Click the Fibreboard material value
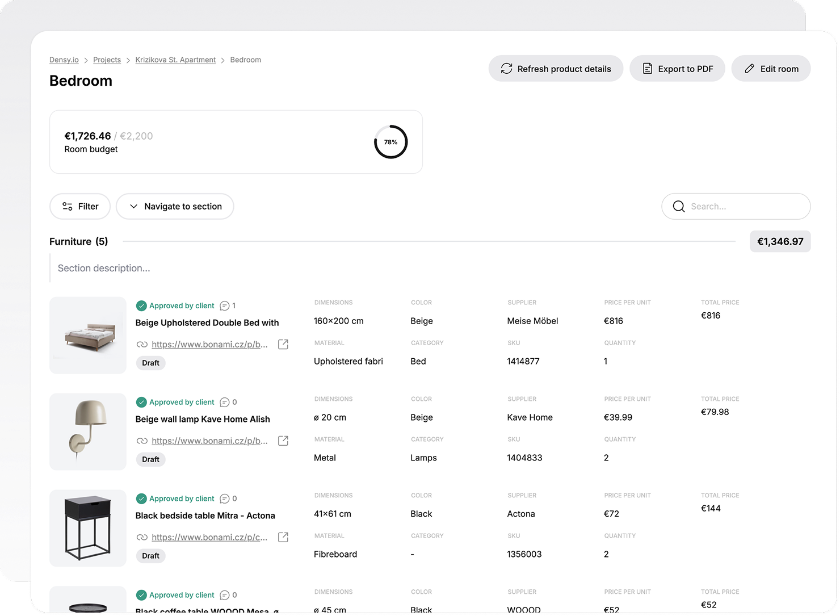This screenshot has height=616, width=840. click(335, 554)
